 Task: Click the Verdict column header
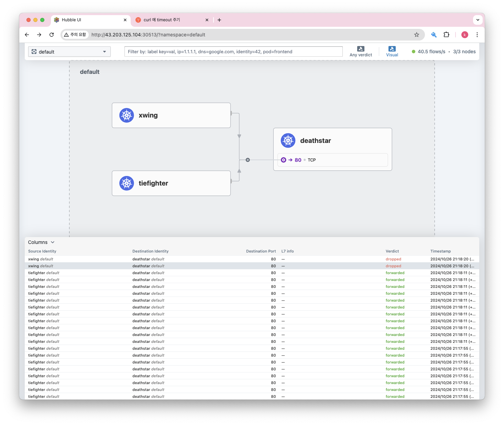(392, 251)
